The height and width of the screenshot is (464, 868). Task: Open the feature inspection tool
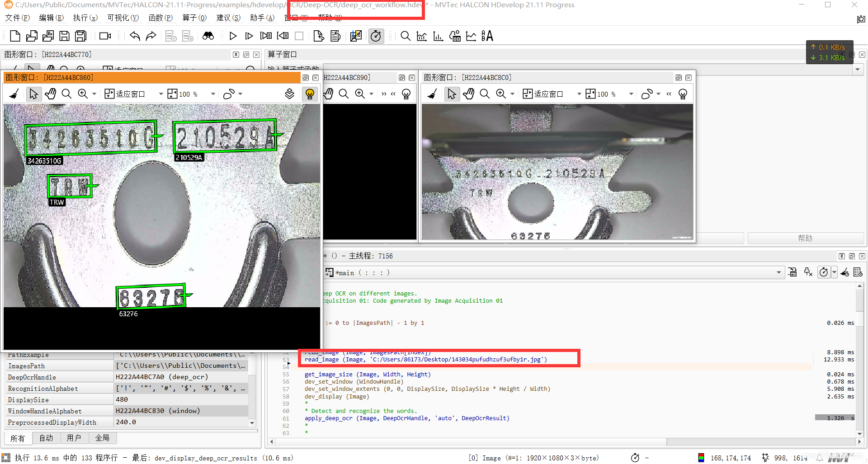[x=455, y=36]
